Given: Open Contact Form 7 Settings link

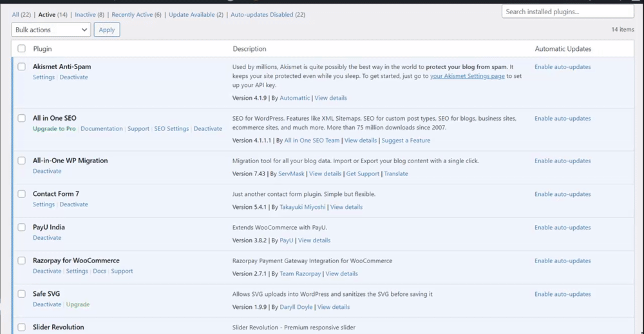Looking at the screenshot, I should pyautogui.click(x=44, y=204).
